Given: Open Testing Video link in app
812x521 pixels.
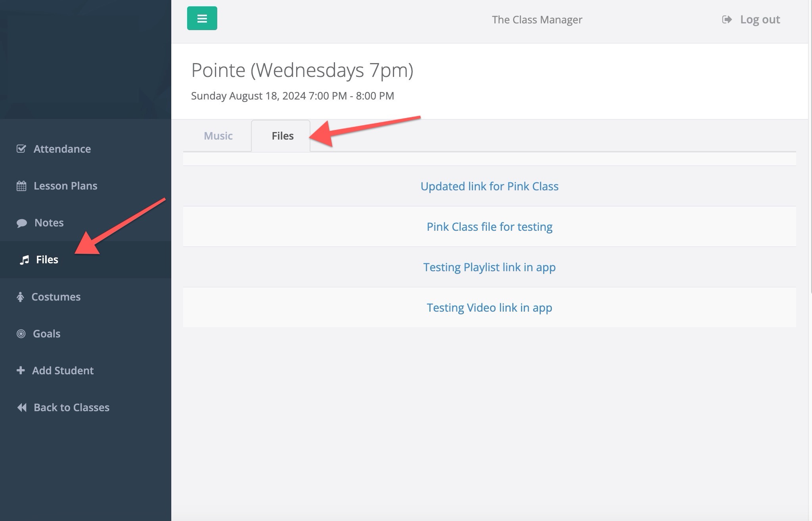Looking at the screenshot, I should [x=489, y=308].
